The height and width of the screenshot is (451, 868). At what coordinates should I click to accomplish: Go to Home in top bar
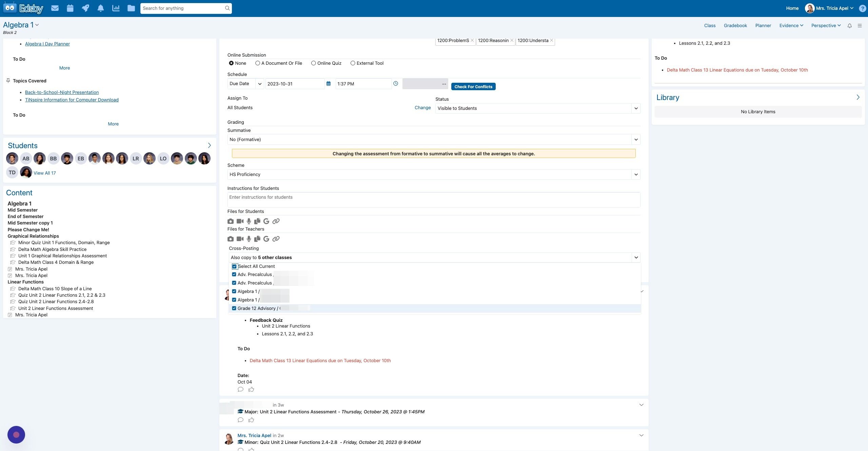tap(792, 8)
